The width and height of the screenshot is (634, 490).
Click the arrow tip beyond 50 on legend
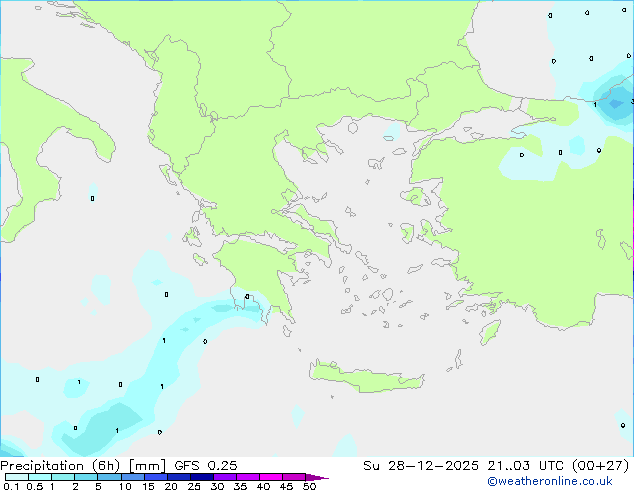[317, 477]
